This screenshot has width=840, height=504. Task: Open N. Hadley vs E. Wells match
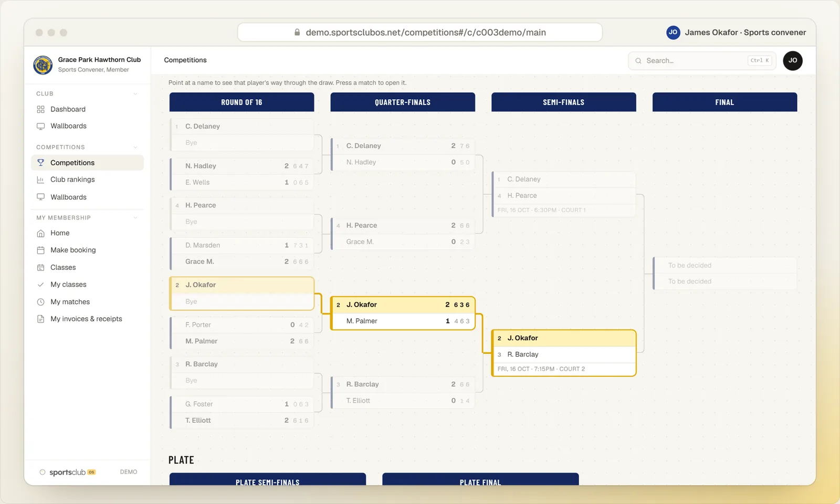pos(241,174)
